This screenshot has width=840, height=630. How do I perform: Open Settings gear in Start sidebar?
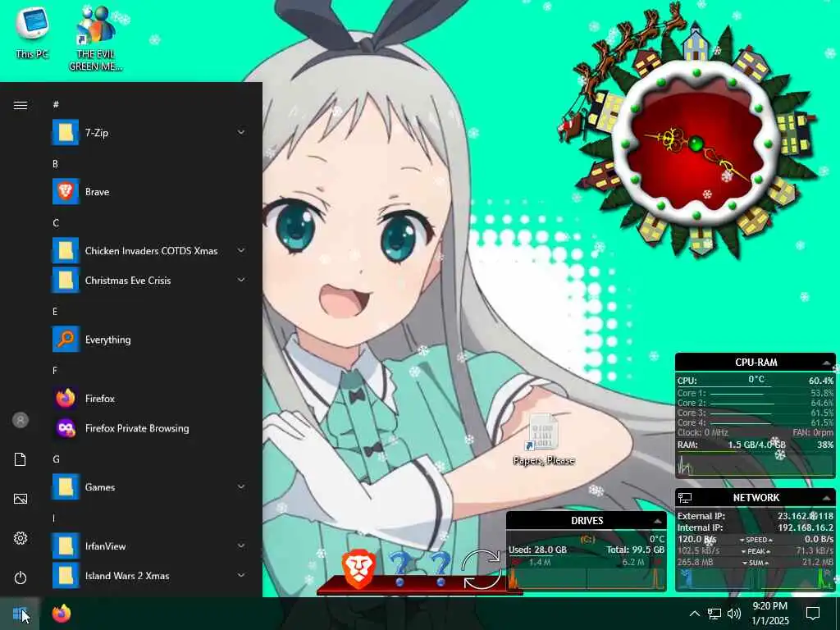click(21, 538)
